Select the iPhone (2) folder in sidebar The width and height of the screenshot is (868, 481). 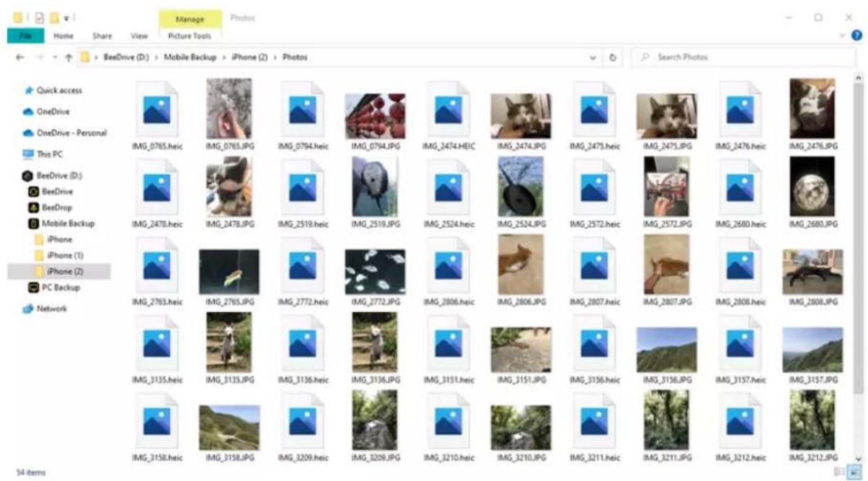click(59, 271)
